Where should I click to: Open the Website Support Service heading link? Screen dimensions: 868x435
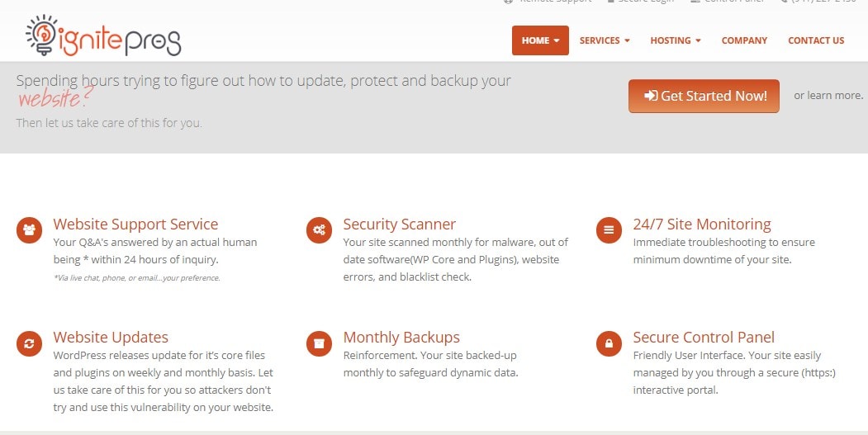[x=135, y=225]
